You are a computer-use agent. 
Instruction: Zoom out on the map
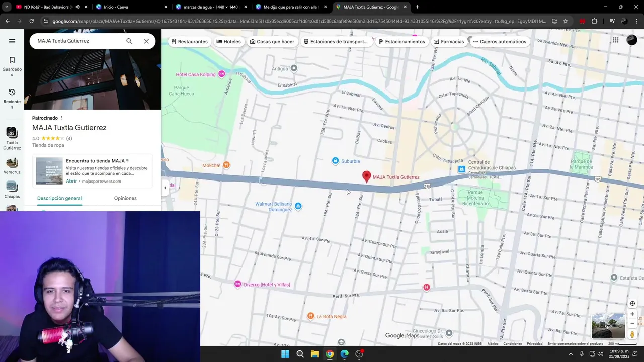[x=632, y=323]
